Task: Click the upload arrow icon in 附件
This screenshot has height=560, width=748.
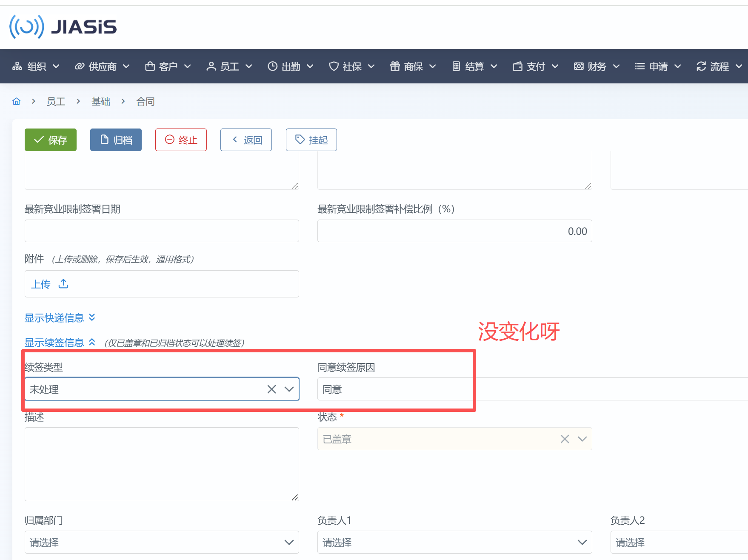Action: (63, 284)
